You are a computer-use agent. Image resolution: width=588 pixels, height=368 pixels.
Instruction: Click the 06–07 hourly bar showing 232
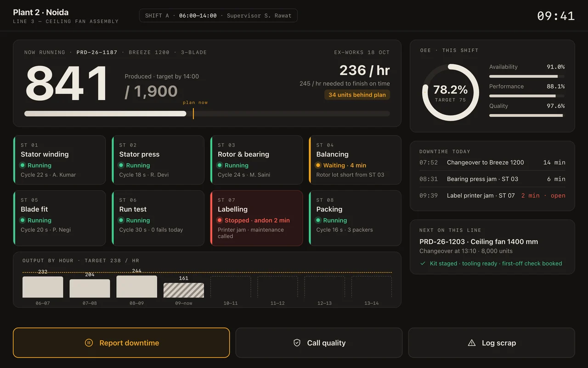(x=43, y=287)
